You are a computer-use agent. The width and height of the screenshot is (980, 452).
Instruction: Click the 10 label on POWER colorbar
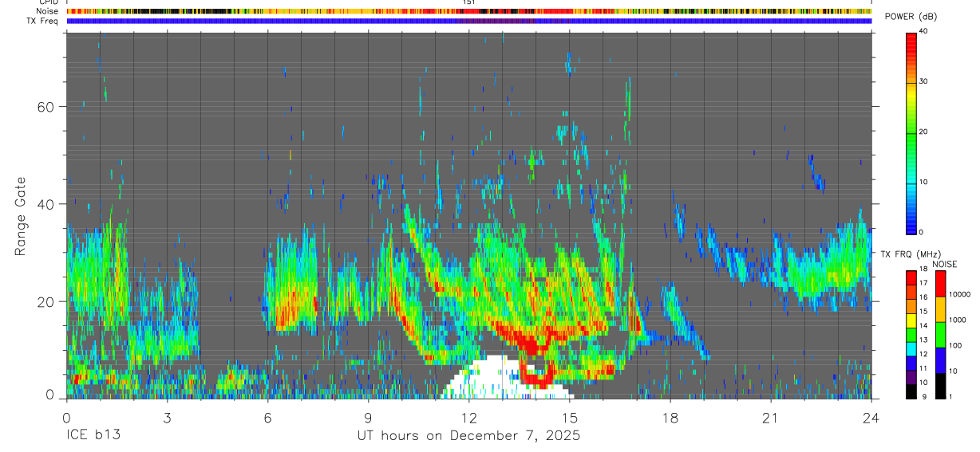[x=924, y=182]
